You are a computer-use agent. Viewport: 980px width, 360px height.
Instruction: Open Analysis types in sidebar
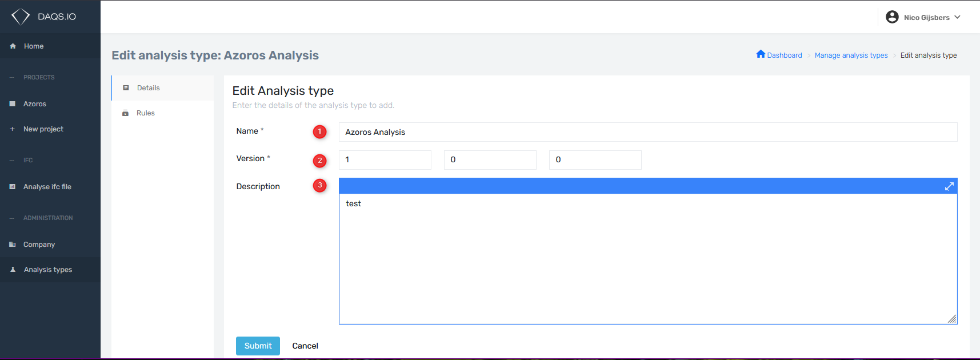pos(50,270)
